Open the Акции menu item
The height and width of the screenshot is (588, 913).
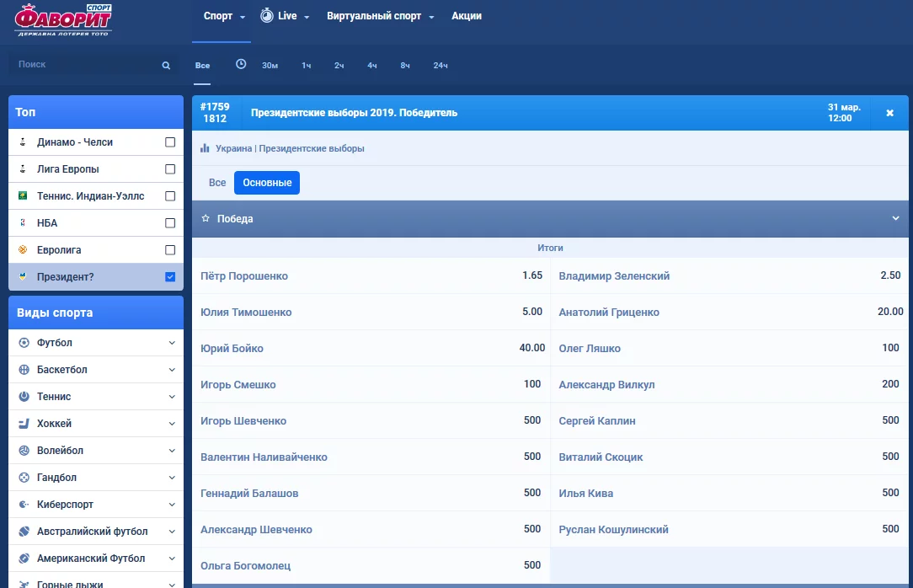(x=467, y=16)
